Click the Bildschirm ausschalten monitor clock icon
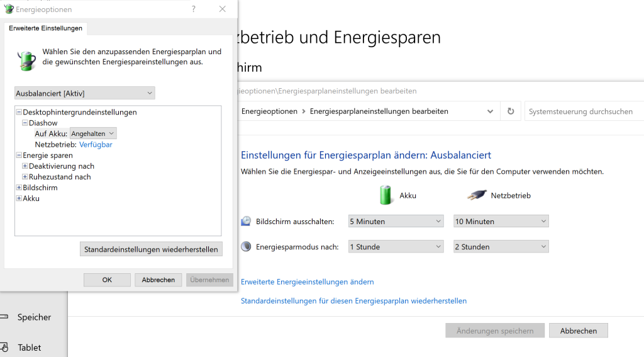This screenshot has height=357, width=644. (246, 221)
